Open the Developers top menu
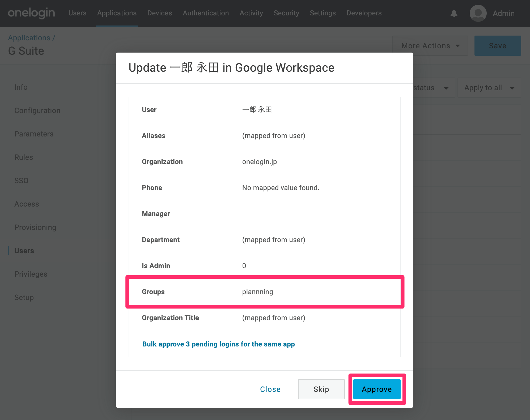The width and height of the screenshot is (530, 420). pyautogui.click(x=364, y=13)
